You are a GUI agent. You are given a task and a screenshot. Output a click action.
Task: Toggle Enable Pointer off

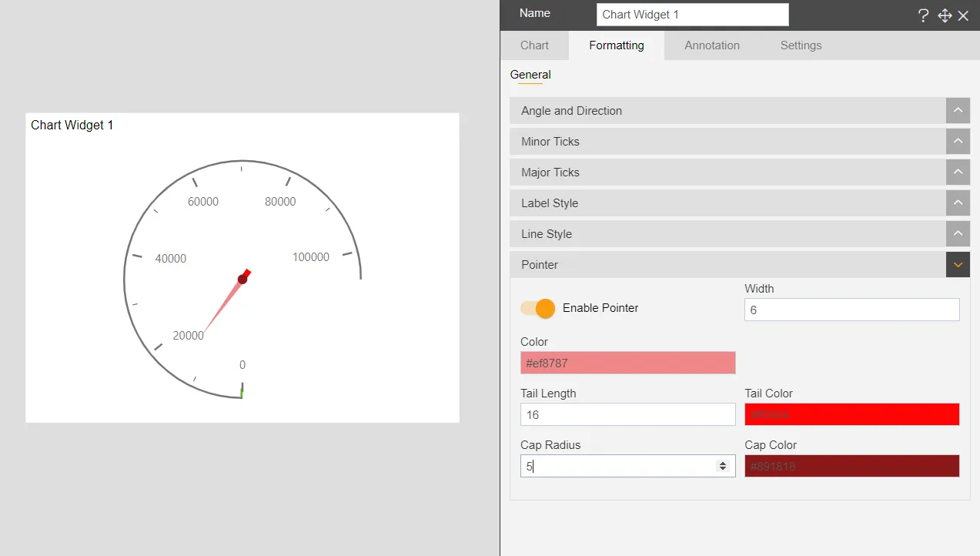point(537,308)
